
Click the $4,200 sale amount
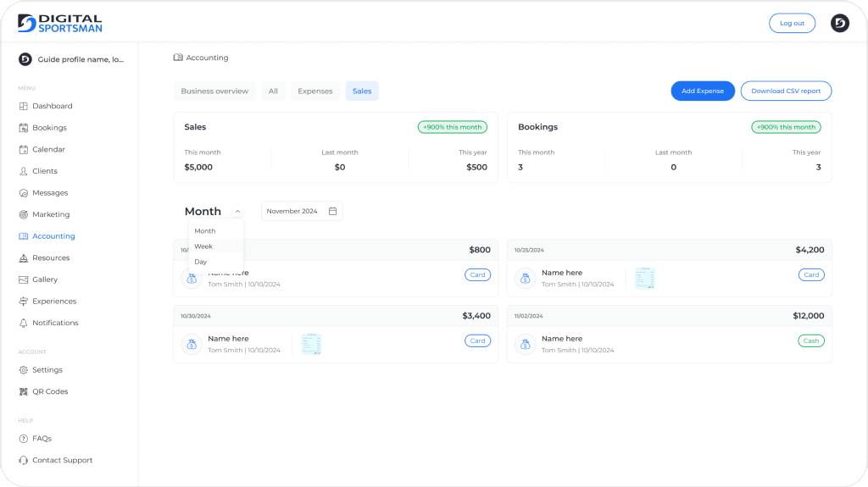(x=810, y=250)
